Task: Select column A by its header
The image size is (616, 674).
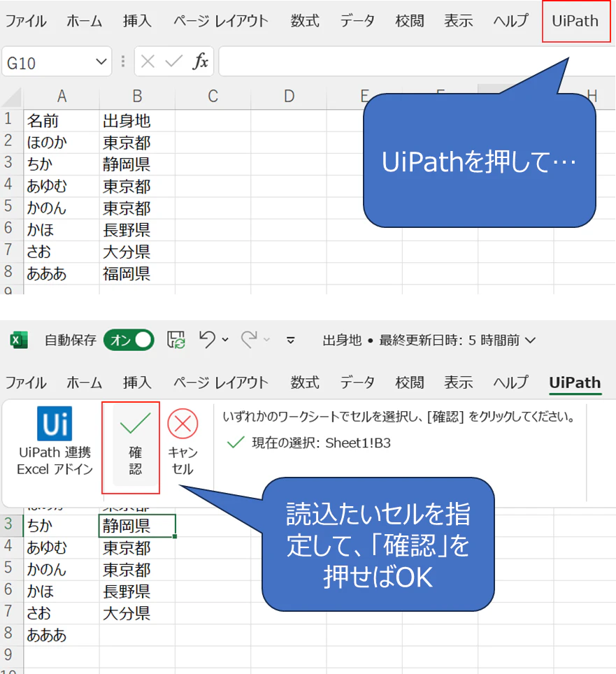Action: [x=62, y=96]
